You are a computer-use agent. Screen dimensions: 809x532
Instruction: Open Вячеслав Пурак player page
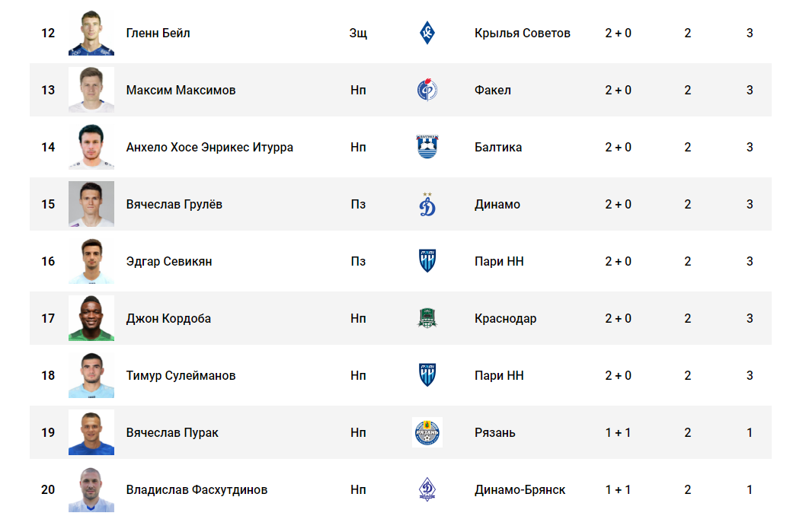pyautogui.click(x=172, y=432)
